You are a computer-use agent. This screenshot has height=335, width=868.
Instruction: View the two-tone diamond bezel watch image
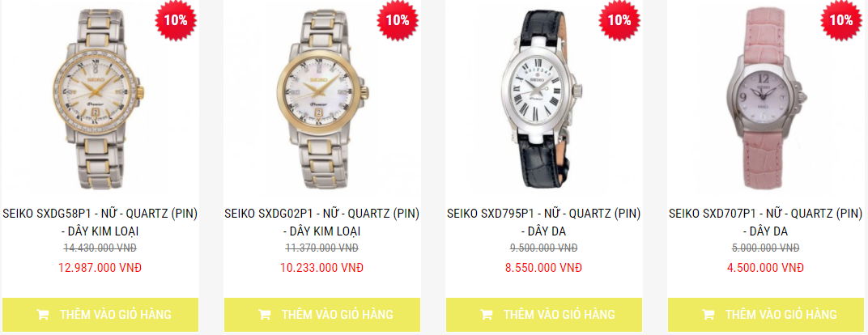(100, 100)
